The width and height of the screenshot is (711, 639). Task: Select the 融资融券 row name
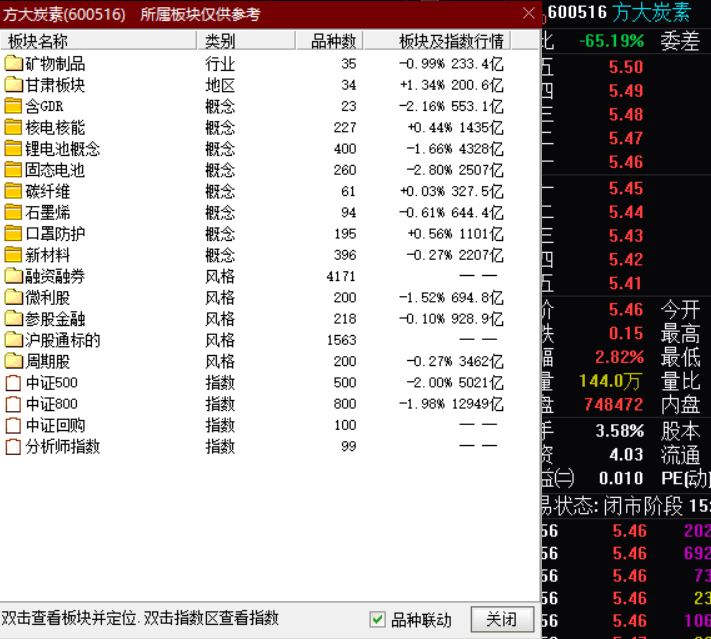pos(55,277)
